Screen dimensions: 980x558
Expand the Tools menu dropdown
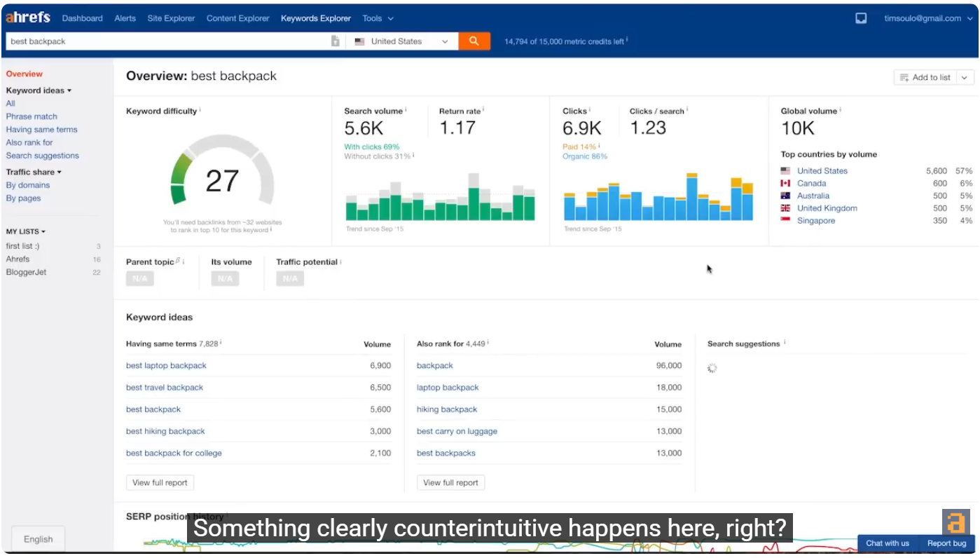point(378,18)
